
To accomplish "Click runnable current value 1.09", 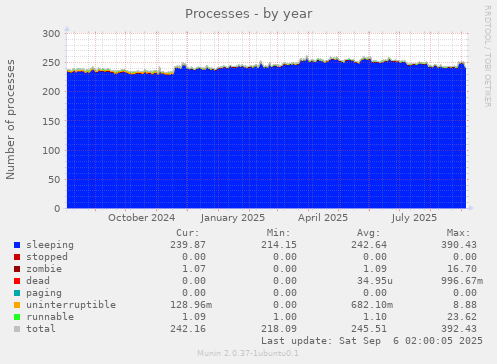I will click(194, 317).
